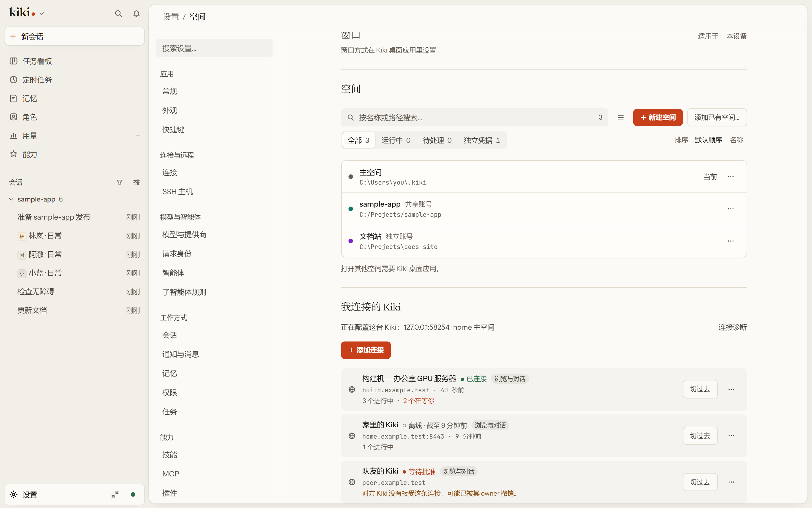Click 切过去 for 队友的 Kiki

click(x=700, y=482)
